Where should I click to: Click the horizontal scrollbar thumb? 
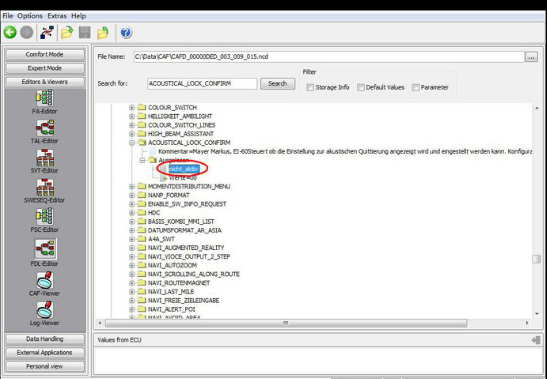pyautogui.click(x=286, y=323)
